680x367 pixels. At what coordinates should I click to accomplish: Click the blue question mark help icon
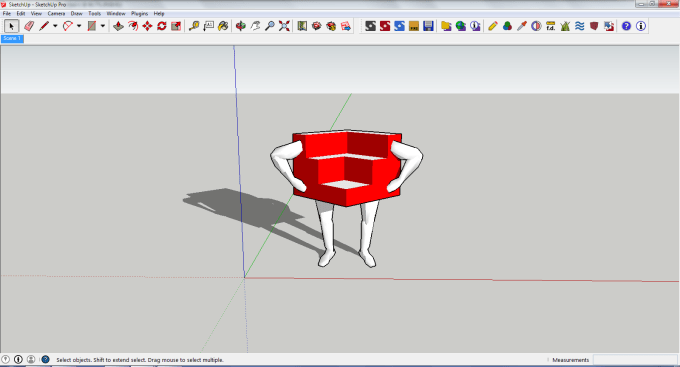[x=626, y=26]
